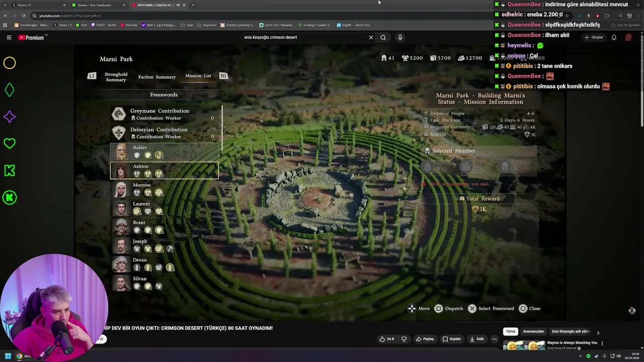Screen dimensions: 644x362
Task: Click the Kaydet save button
Action: click(x=451, y=339)
